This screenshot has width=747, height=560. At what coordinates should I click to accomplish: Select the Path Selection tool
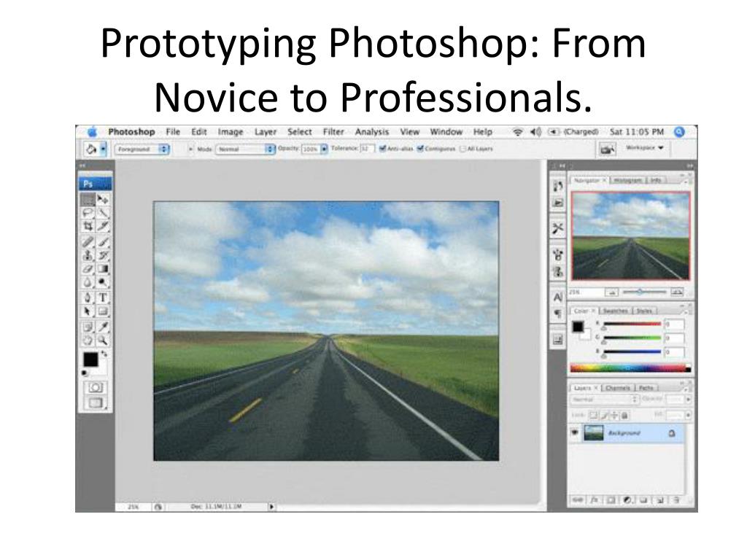pyautogui.click(x=88, y=311)
